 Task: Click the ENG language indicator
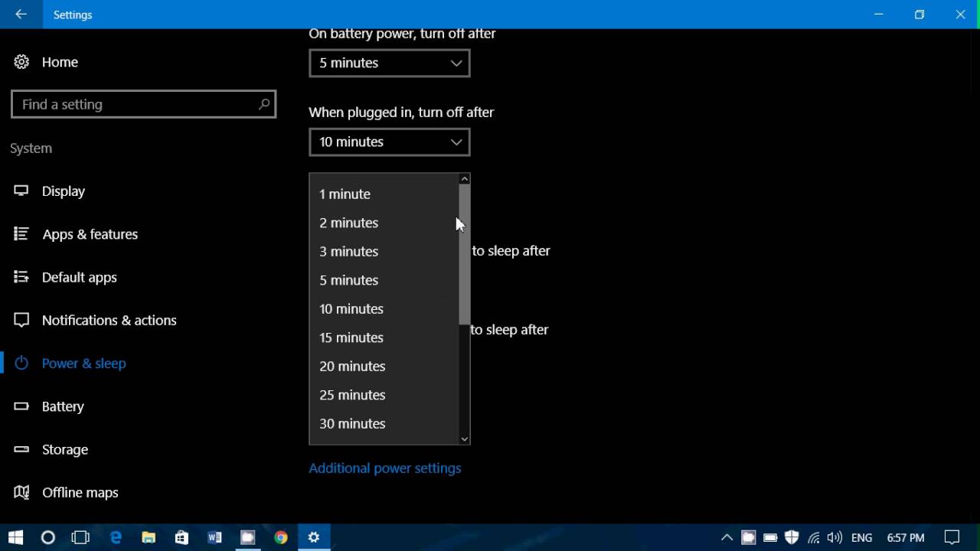(x=861, y=538)
